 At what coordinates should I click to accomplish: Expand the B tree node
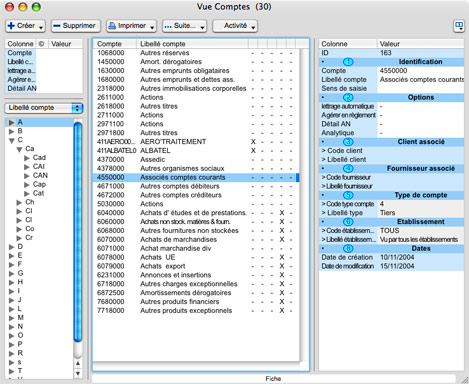(11, 131)
